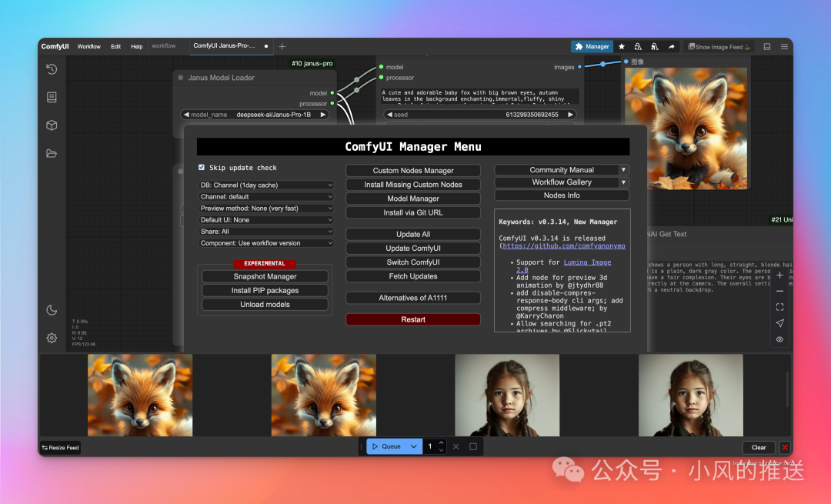
Task: Click the Resize Feed button
Action: click(x=61, y=448)
